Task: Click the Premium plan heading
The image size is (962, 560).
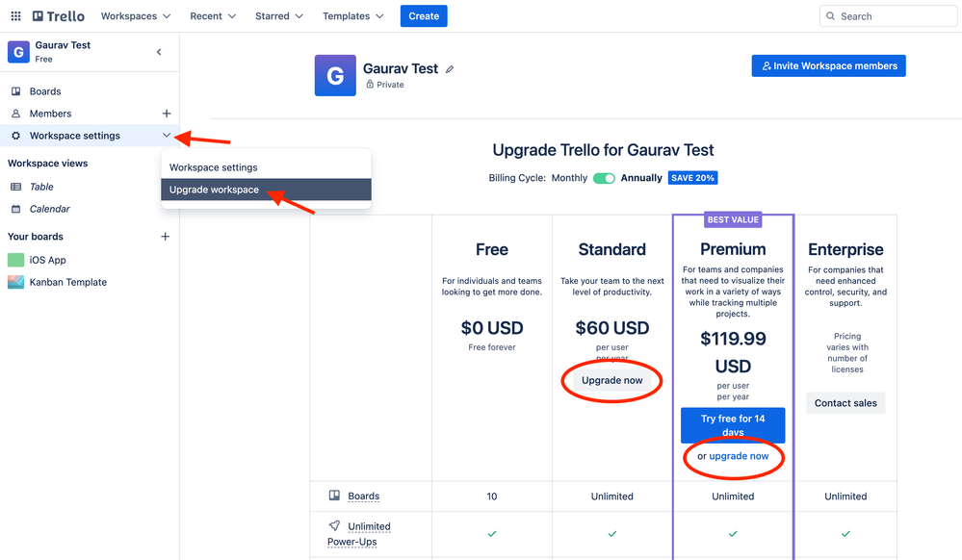Action: (x=733, y=249)
